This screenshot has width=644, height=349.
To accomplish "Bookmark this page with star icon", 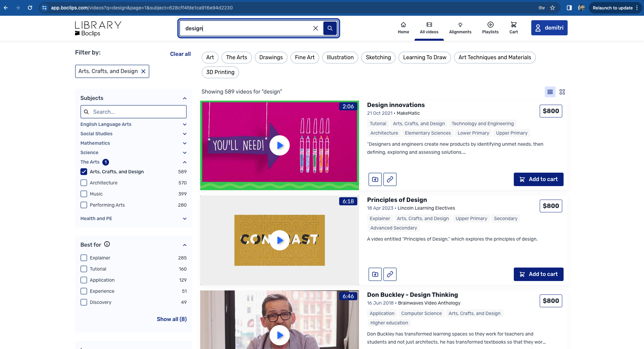I will (552, 8).
